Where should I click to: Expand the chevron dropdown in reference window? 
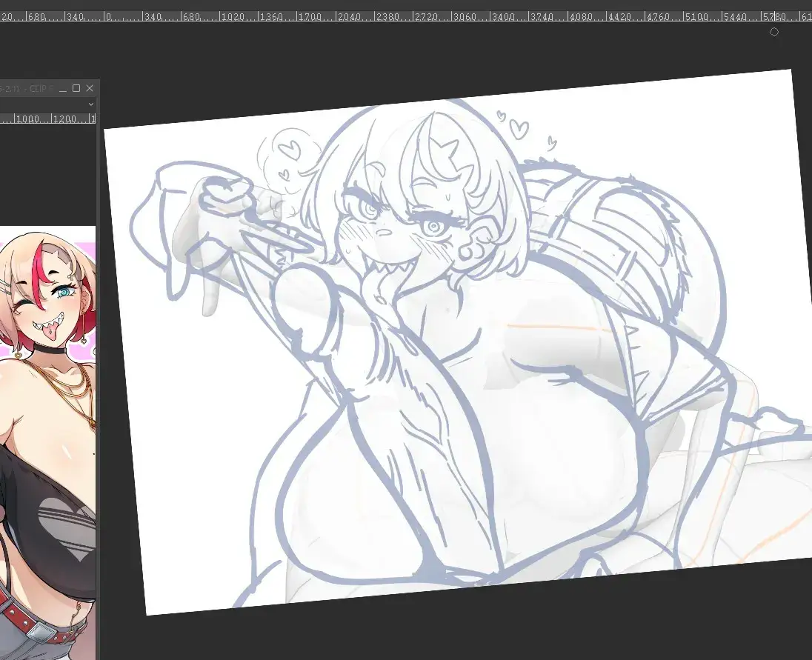[x=91, y=105]
